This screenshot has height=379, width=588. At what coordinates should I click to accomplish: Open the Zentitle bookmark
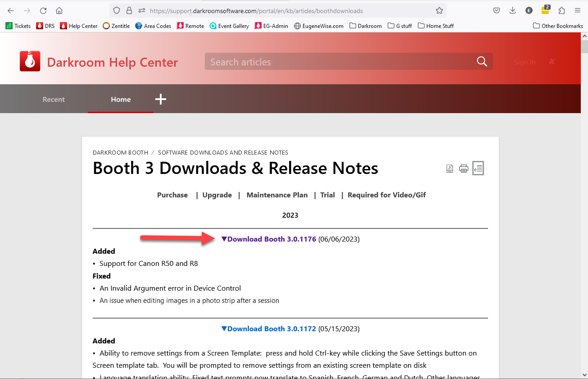(x=116, y=26)
